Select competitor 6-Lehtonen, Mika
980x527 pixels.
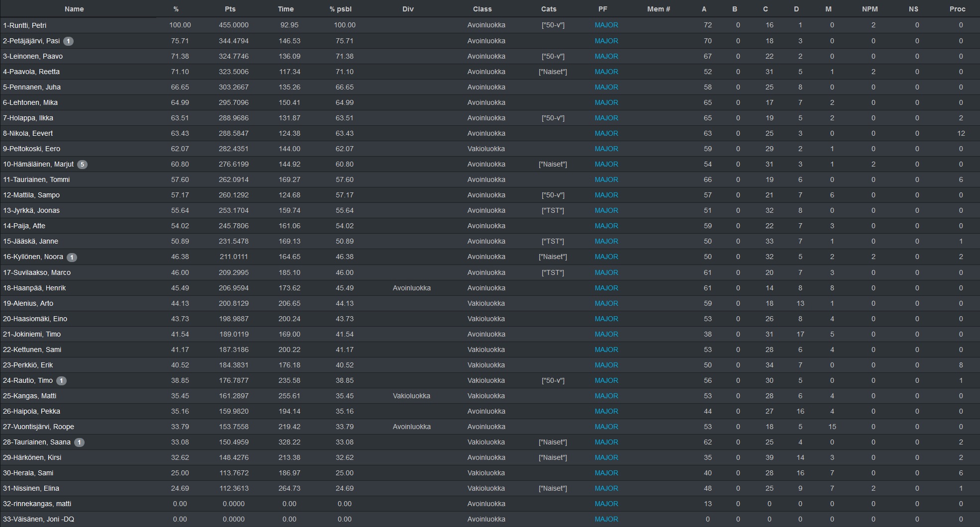[x=30, y=102]
